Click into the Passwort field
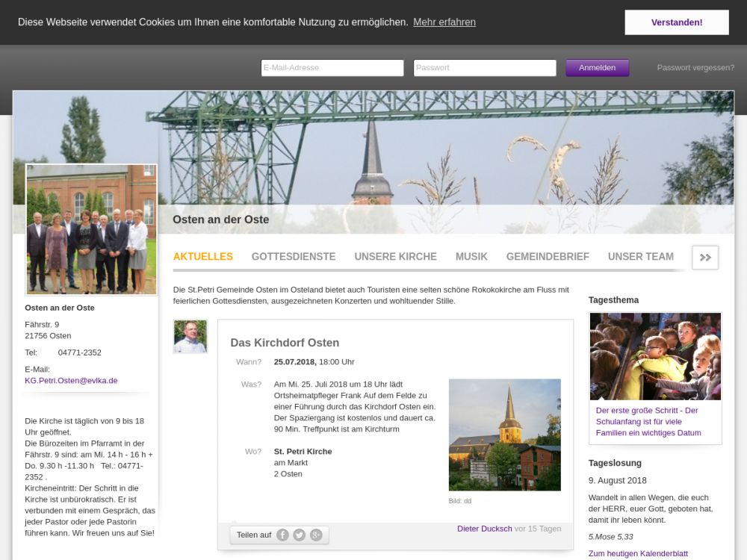 pyautogui.click(x=485, y=68)
